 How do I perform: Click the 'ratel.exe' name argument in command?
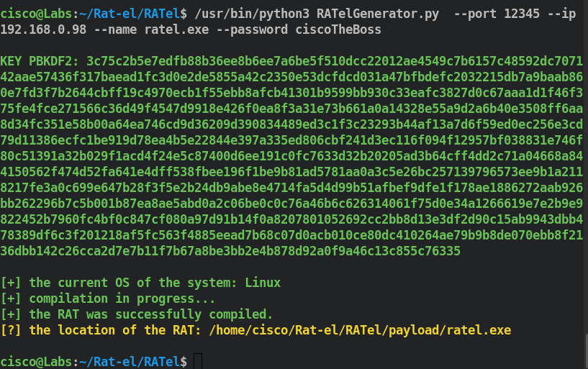point(176,29)
